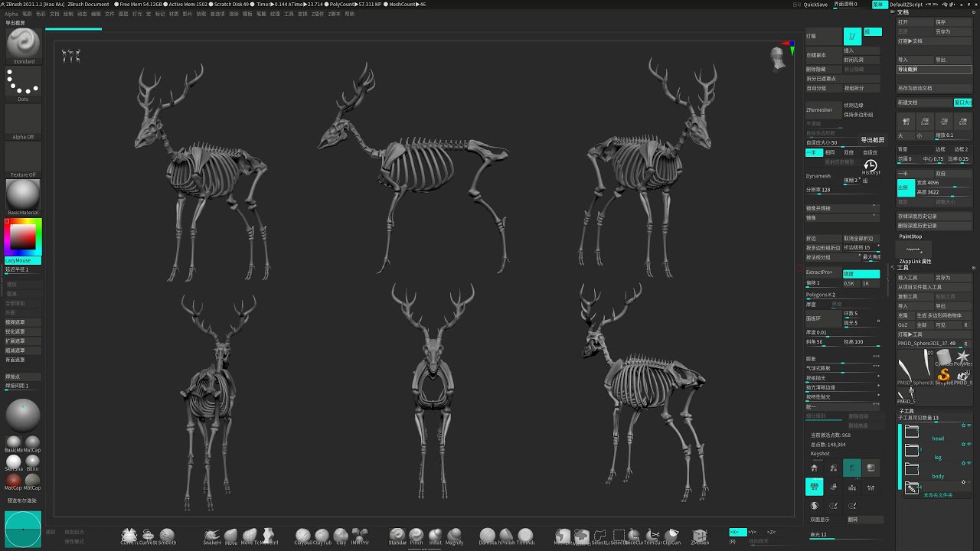Click QuickSave button
The height and width of the screenshot is (551, 980).
[815, 5]
